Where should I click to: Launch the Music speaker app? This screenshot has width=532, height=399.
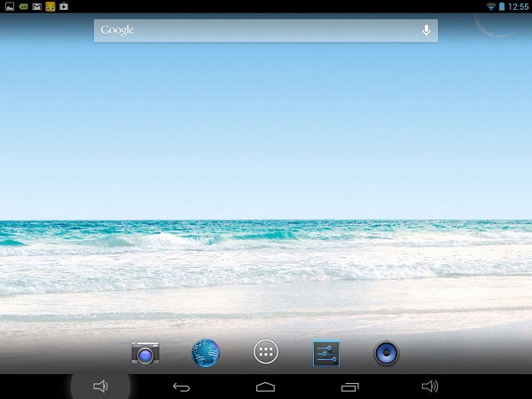pyautogui.click(x=386, y=353)
